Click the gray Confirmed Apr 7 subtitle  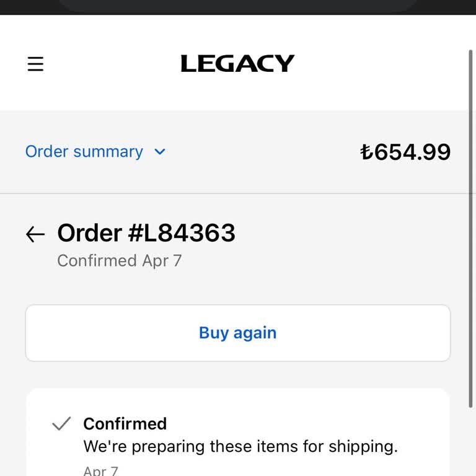click(120, 260)
